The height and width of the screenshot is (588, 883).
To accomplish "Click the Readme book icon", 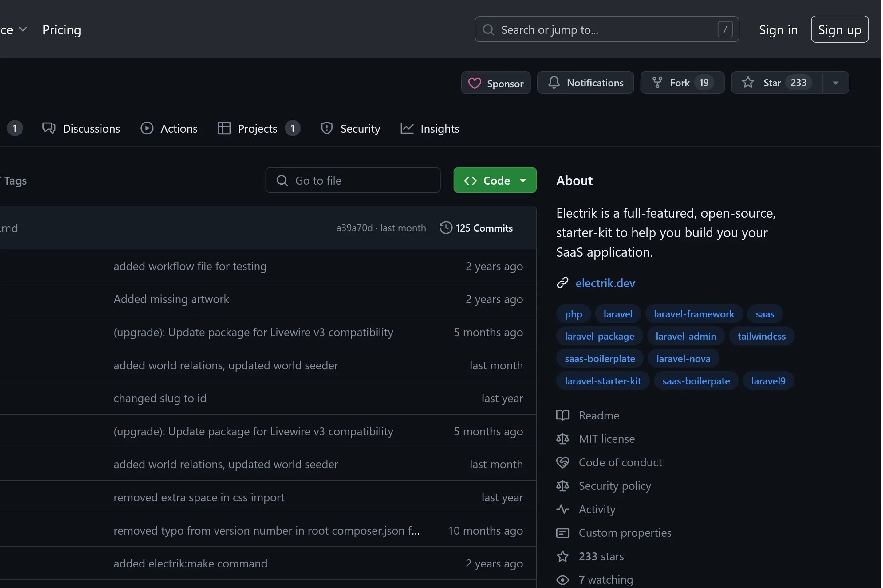I will coord(562,415).
